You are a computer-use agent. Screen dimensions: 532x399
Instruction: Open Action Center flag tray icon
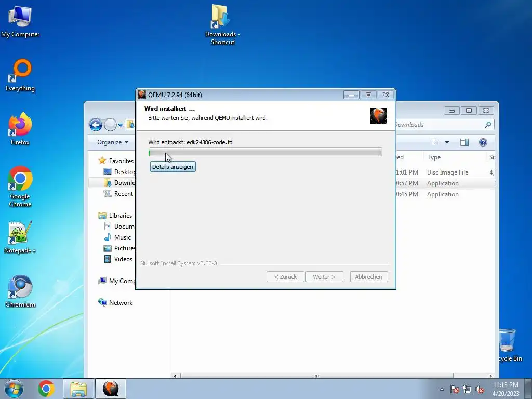click(454, 389)
